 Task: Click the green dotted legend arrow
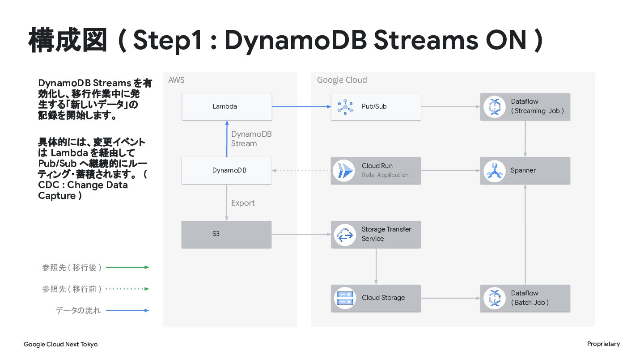[x=127, y=289]
